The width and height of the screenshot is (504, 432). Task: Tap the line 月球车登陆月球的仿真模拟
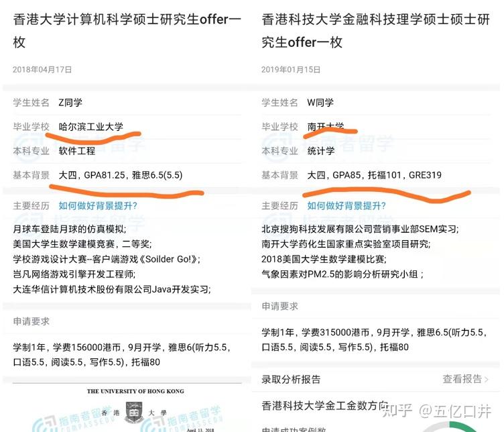click(70, 229)
